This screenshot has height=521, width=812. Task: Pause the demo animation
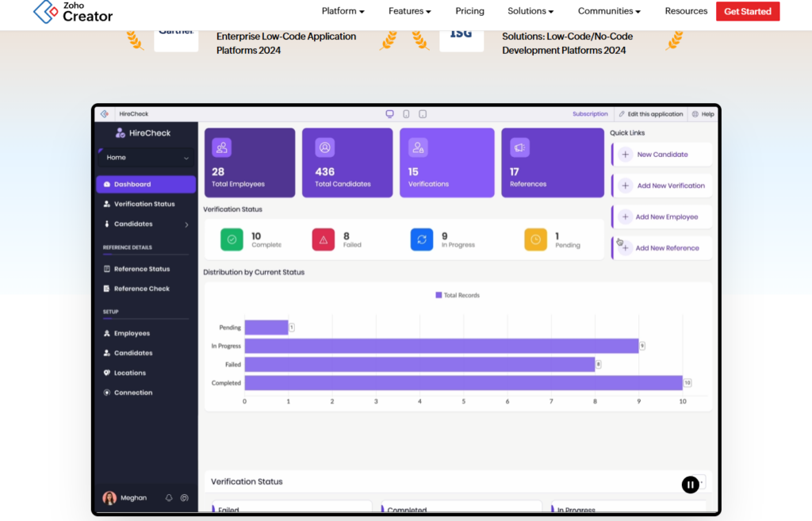[x=691, y=485]
